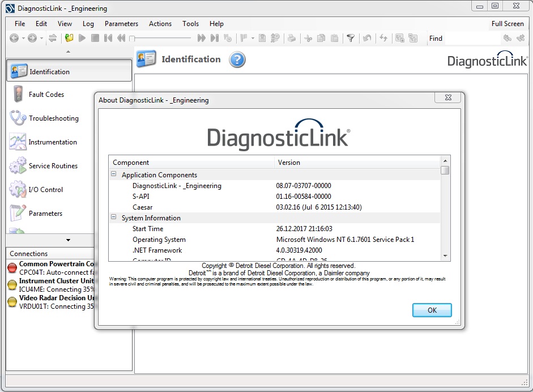Click the fast forward playback icon
Screen dimensions: 533x392
[x=201, y=38]
